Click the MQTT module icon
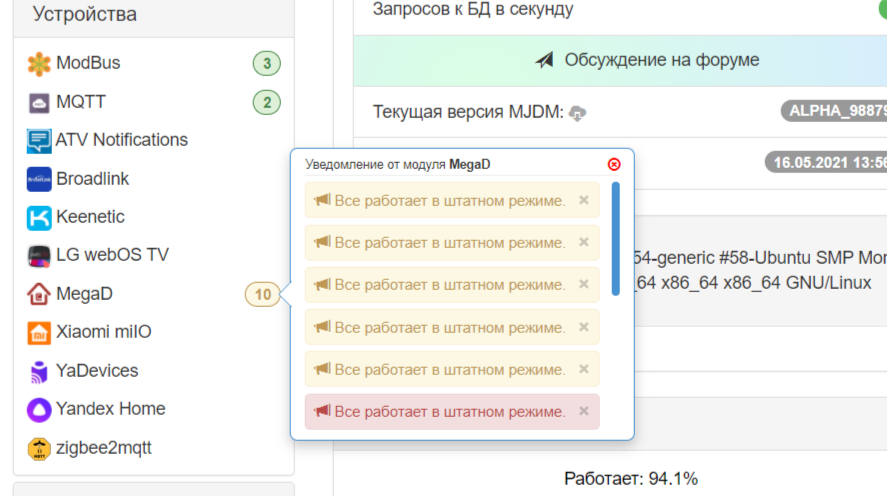This screenshot has height=496, width=887. click(x=39, y=103)
